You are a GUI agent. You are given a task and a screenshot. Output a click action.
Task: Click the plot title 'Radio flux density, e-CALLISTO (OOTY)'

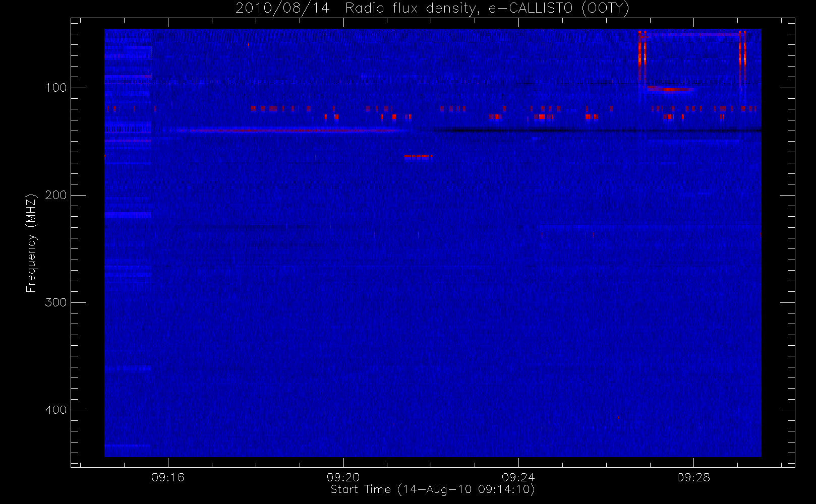(x=487, y=8)
